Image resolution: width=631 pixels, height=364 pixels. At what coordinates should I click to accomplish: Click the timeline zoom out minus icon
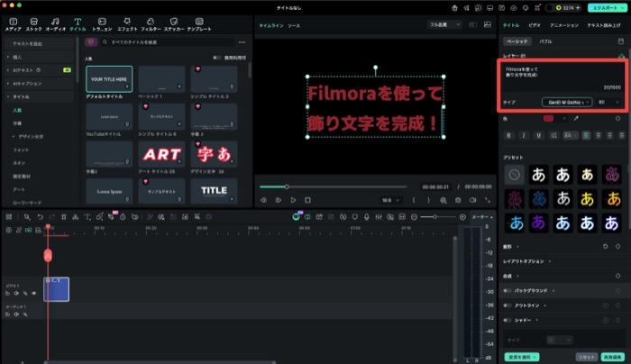414,217
